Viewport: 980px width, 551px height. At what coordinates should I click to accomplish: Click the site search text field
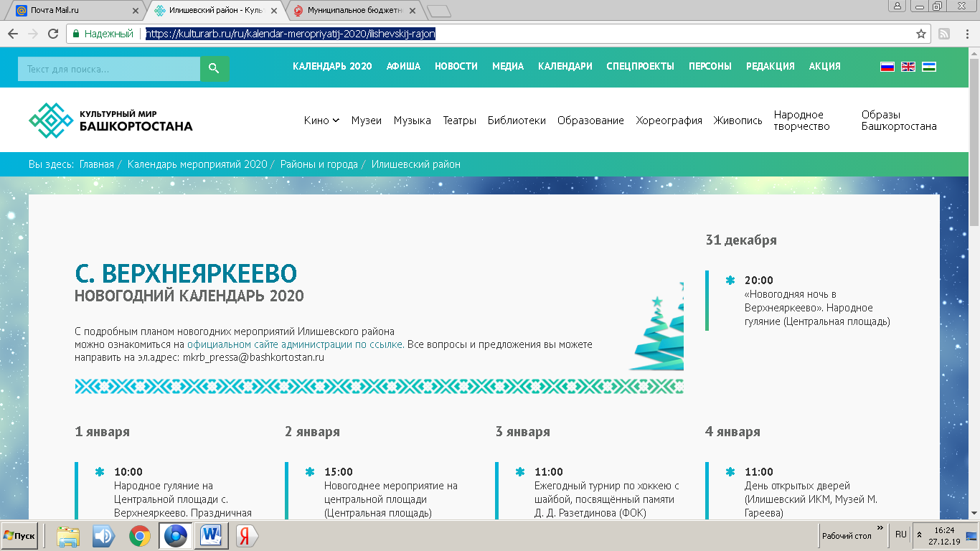109,69
